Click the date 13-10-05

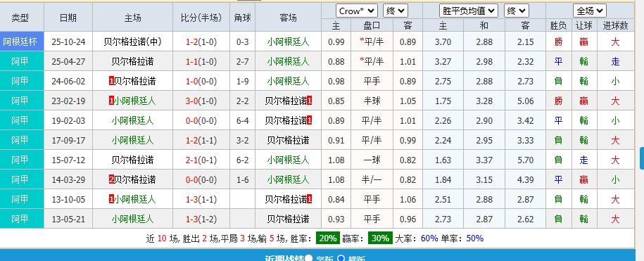[68, 200]
